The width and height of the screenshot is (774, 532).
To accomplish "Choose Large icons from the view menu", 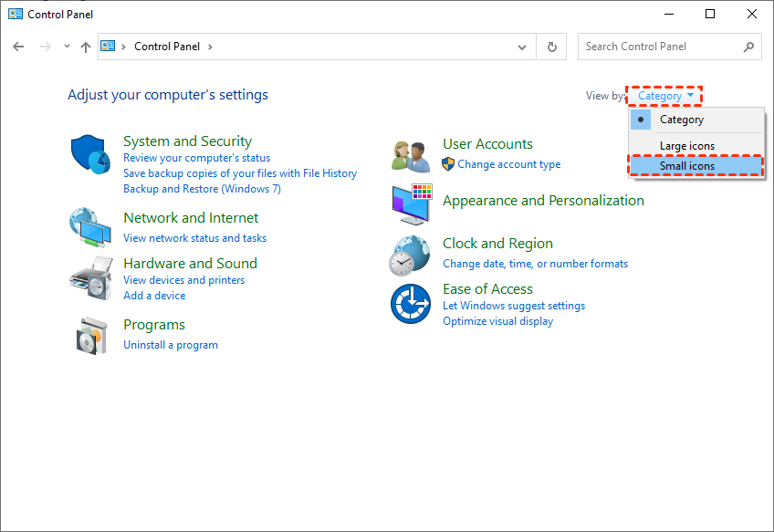I will click(x=687, y=146).
